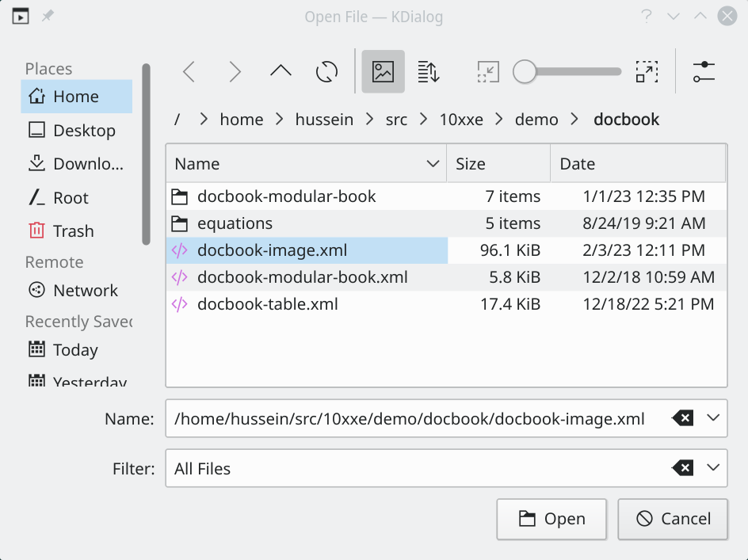Expand the chevron after demo breadcrumb
Image resolution: width=748 pixels, height=560 pixels.
574,120
